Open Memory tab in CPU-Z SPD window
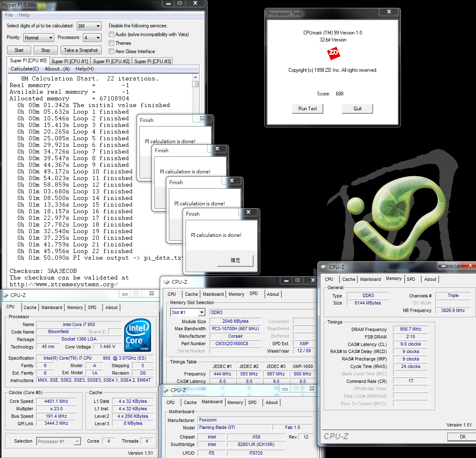 pyautogui.click(x=236, y=294)
